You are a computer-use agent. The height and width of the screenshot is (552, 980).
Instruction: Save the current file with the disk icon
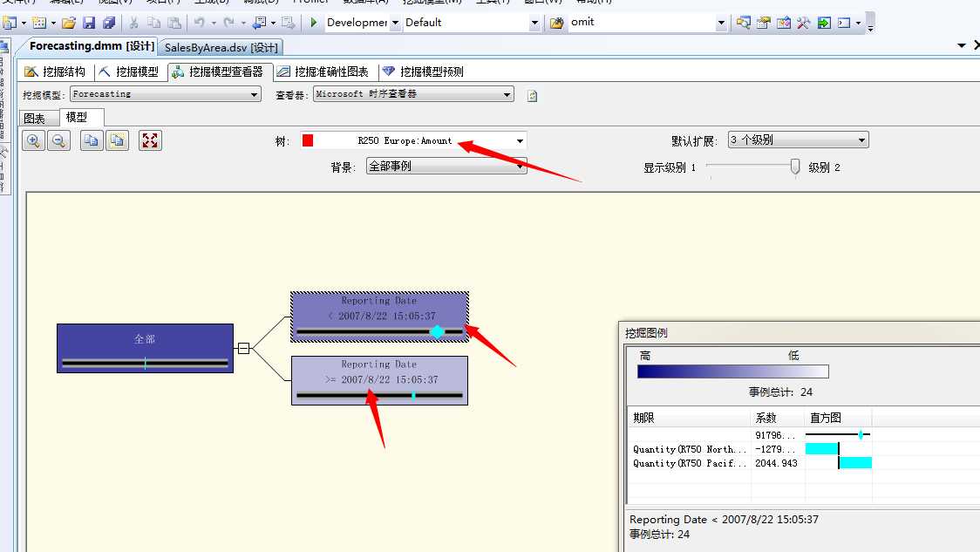[x=89, y=24]
